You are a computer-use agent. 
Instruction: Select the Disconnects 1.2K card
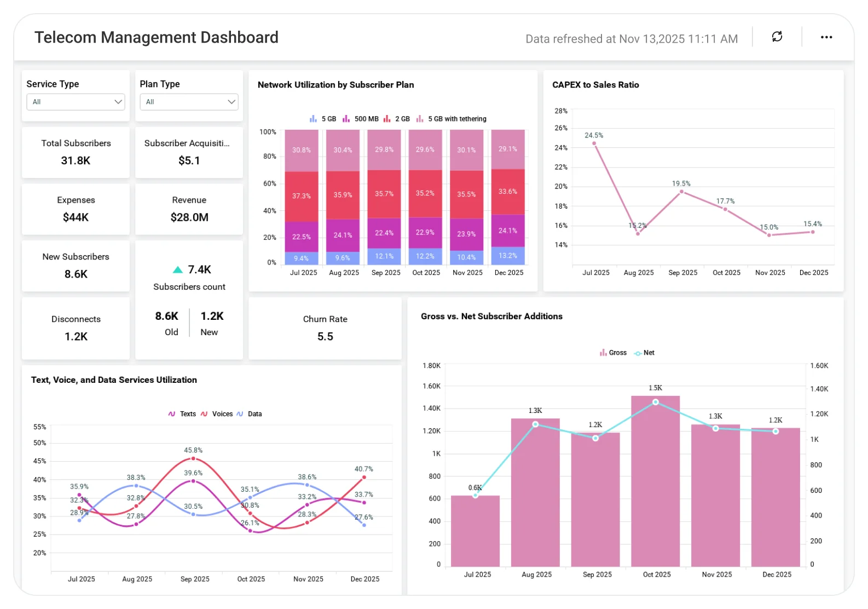(x=76, y=328)
